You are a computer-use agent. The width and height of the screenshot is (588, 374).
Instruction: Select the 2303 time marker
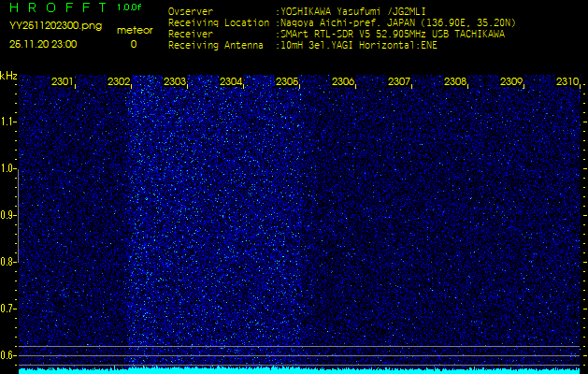click(x=175, y=82)
